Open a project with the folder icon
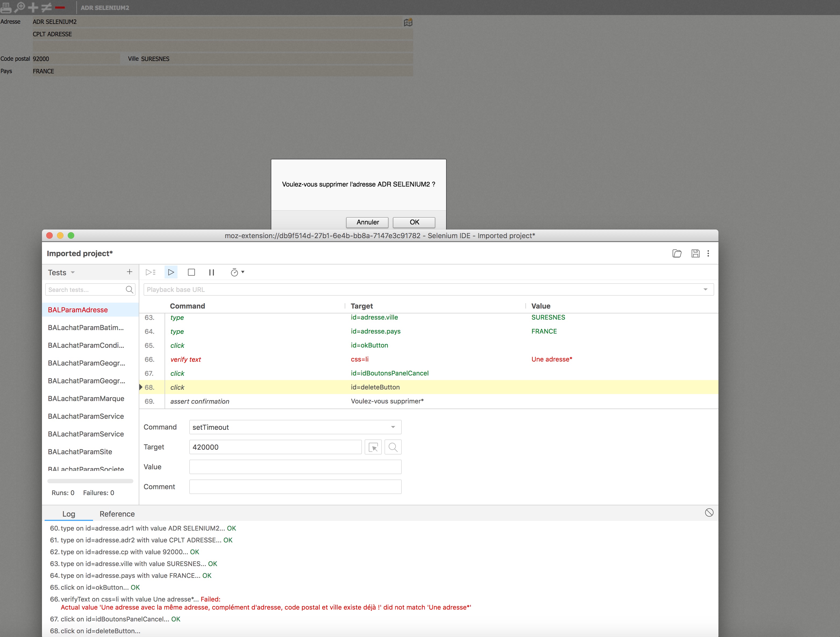The width and height of the screenshot is (840, 637). click(x=677, y=253)
